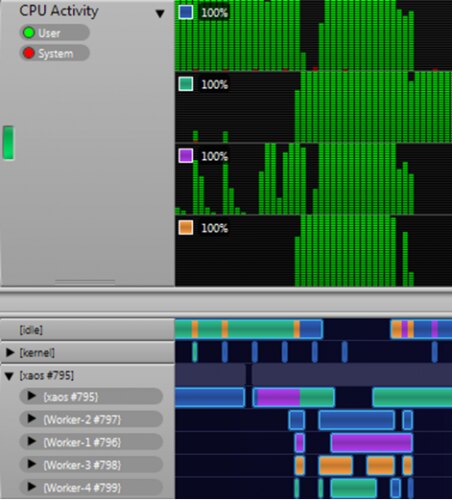This screenshot has width=452, height=500.
Task: Click the resize grip below System toggle panel
Action: point(85,282)
